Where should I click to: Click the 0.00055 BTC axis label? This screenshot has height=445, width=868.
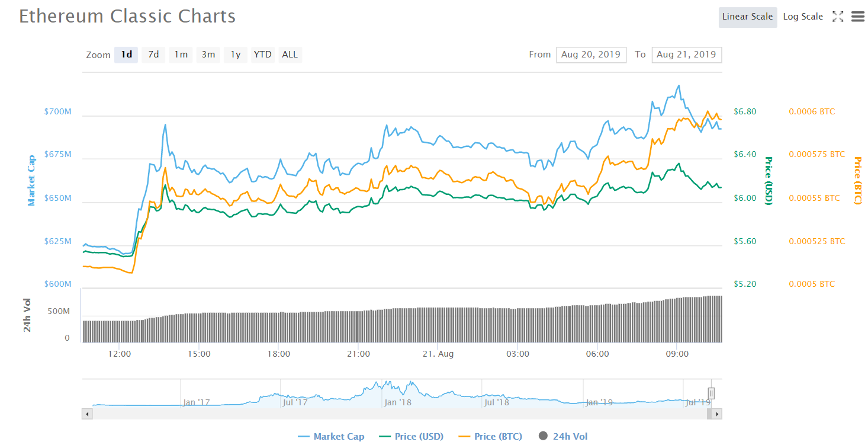pos(814,198)
